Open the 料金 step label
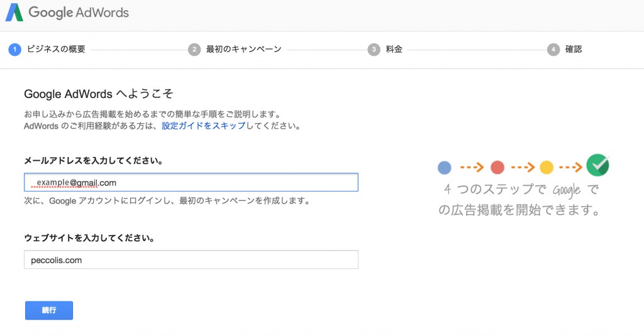The width and height of the screenshot is (644, 336). 394,49
